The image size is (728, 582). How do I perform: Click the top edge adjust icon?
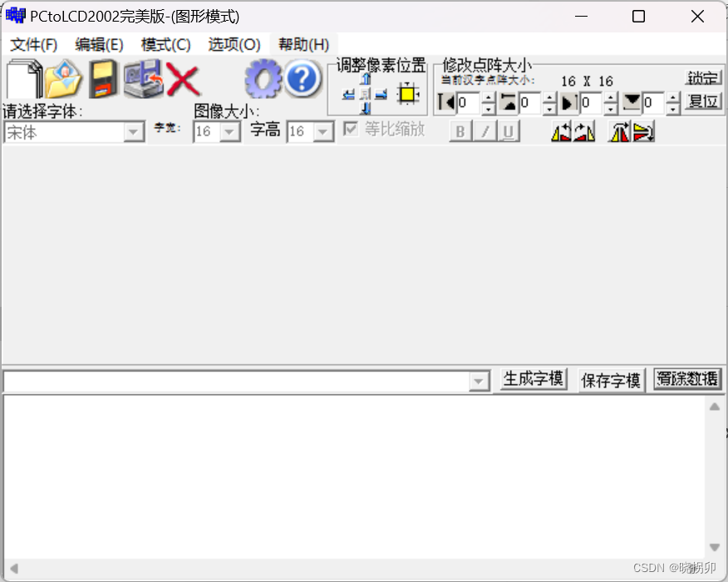(x=509, y=102)
